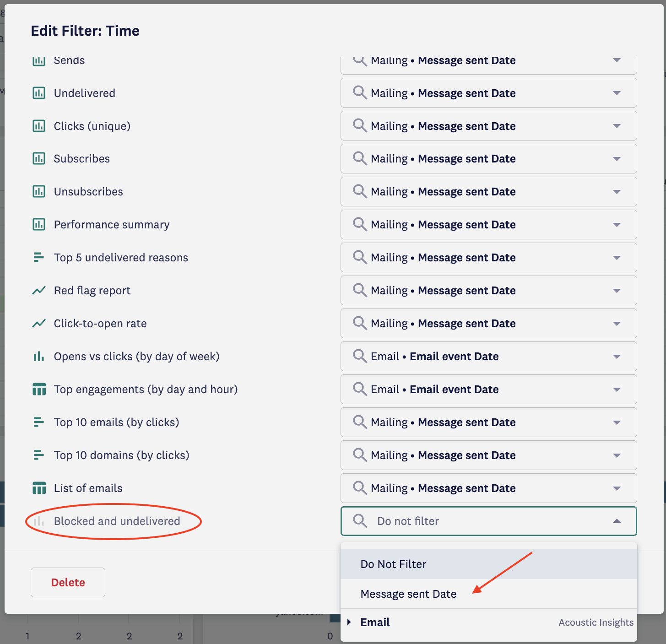666x644 pixels.
Task: Select the Do Not Filter option
Action: click(394, 564)
